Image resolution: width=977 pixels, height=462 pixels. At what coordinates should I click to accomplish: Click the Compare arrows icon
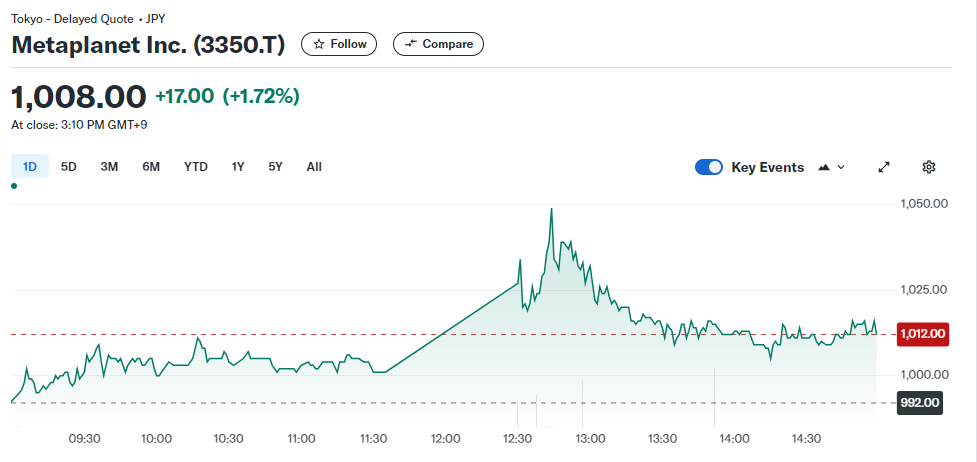410,44
